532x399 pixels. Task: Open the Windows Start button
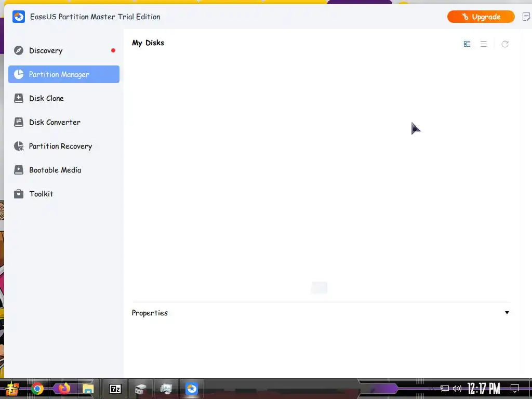coord(12,389)
